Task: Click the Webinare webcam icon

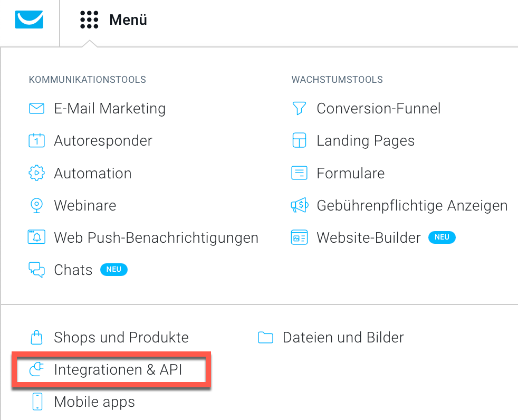Action: coord(37,206)
